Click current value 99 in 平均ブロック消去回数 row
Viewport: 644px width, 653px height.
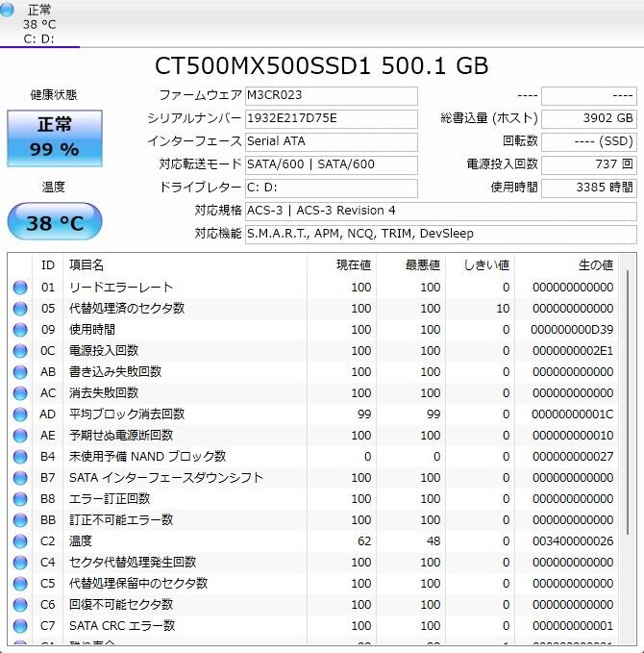pyautogui.click(x=364, y=414)
